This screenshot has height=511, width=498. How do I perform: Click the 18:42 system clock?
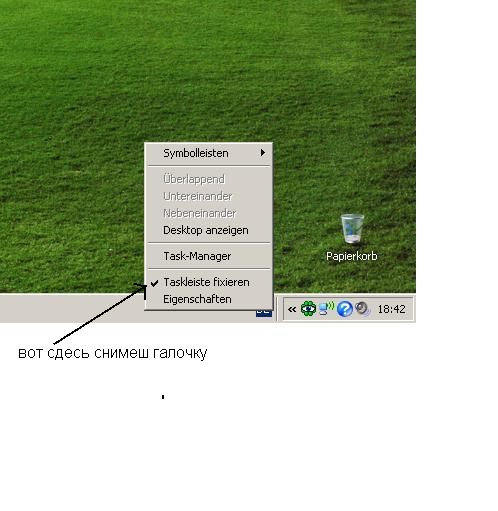(x=391, y=309)
